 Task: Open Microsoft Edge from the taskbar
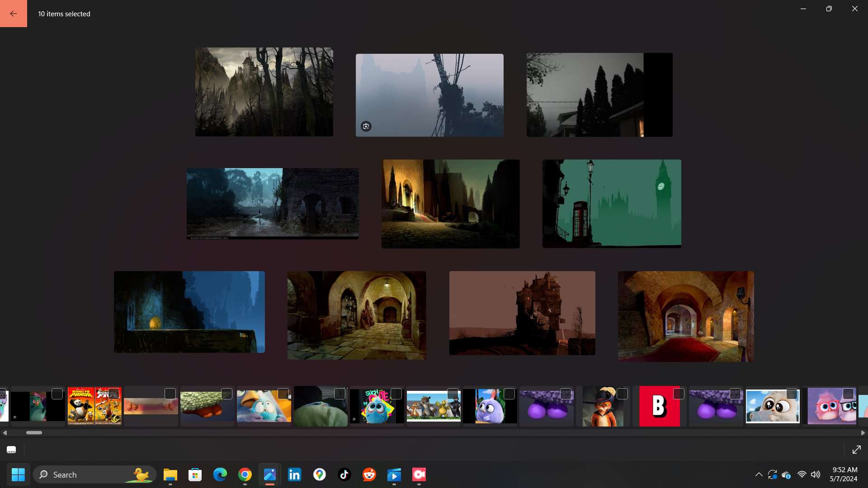click(220, 474)
